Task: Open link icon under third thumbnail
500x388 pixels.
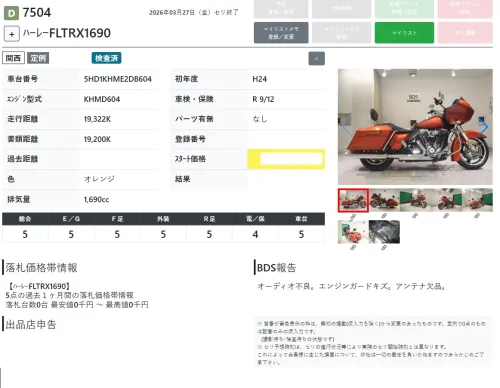Action: pyautogui.click(x=415, y=216)
